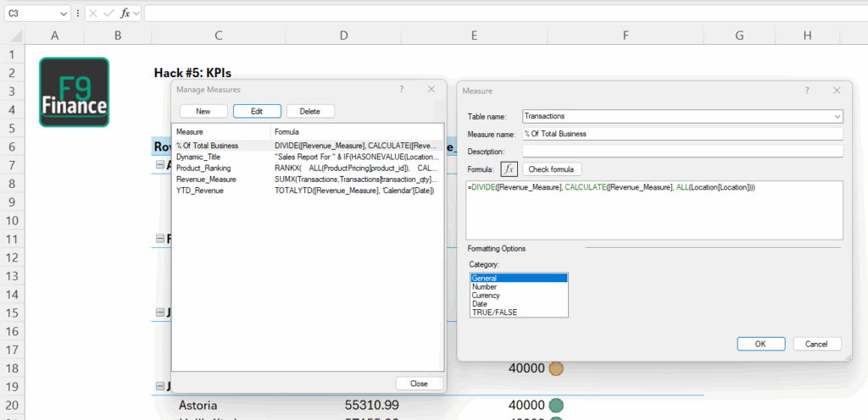Image resolution: width=868 pixels, height=420 pixels.
Task: Select the Product_Ranking measure row
Action: coord(307,168)
